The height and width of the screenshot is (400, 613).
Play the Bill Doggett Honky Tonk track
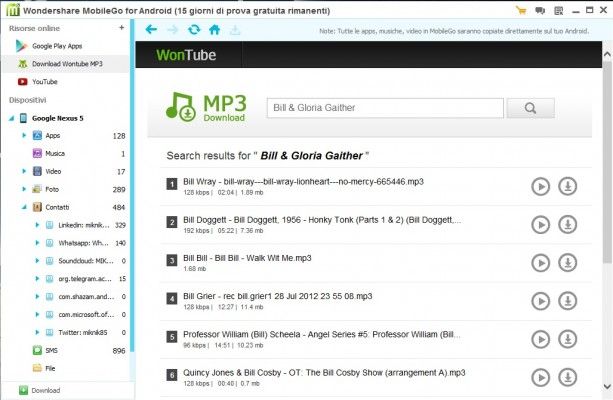pyautogui.click(x=541, y=225)
